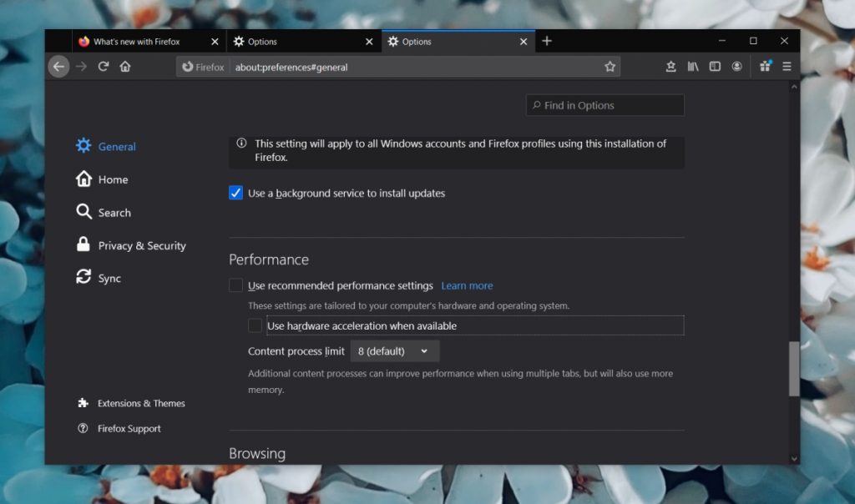Open the Learn more link

coord(467,285)
